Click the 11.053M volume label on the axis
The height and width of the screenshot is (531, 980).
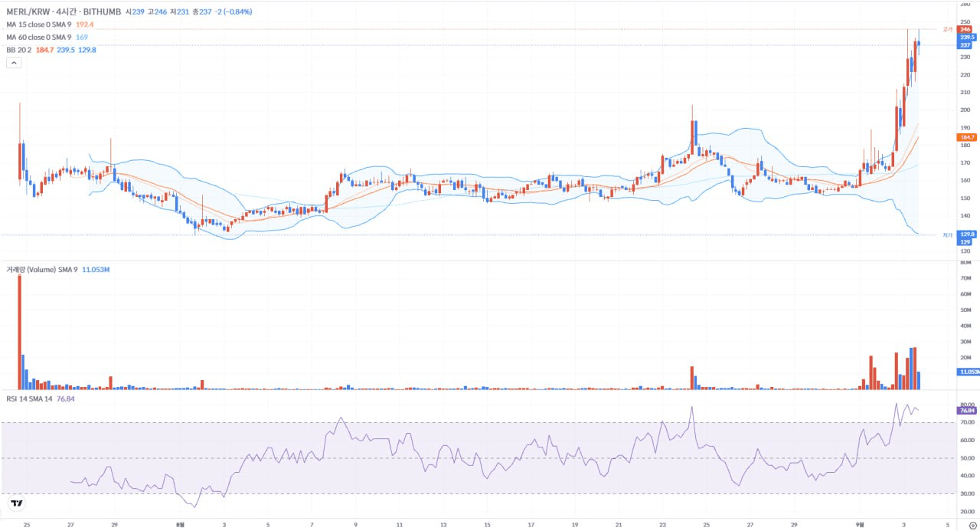tap(969, 372)
